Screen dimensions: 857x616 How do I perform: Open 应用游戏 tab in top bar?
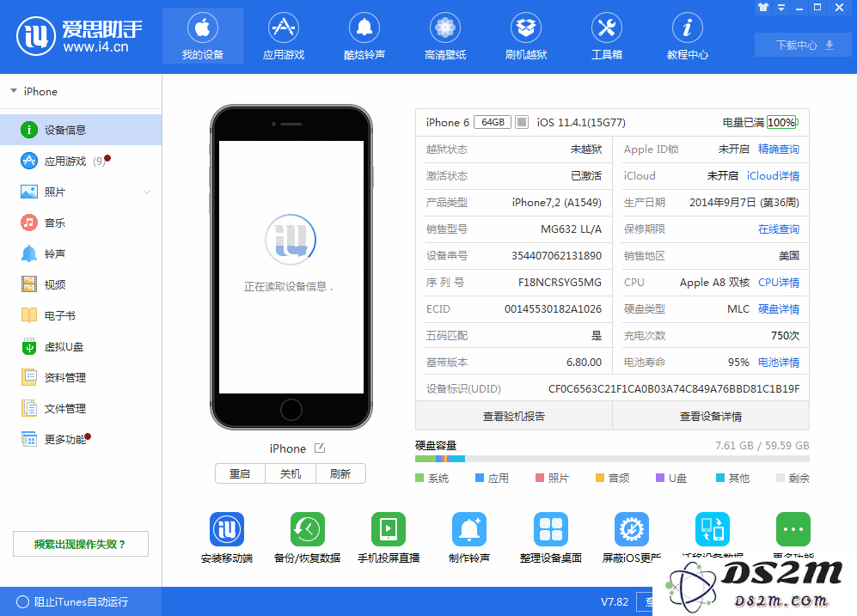(x=284, y=35)
